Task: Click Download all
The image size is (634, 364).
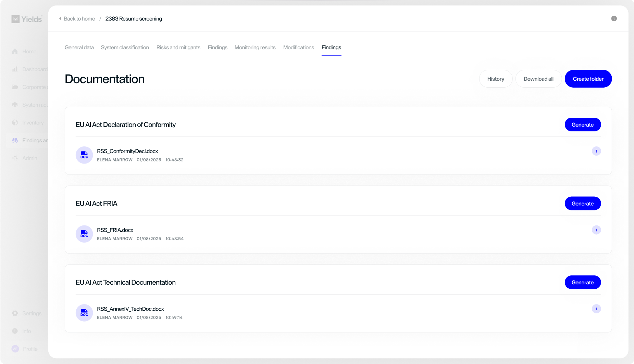Action: coord(538,79)
